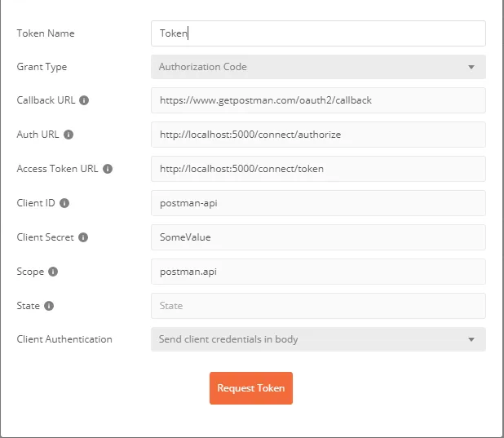Focus the Token Name input field
The height and width of the screenshot is (438, 504).
318,33
